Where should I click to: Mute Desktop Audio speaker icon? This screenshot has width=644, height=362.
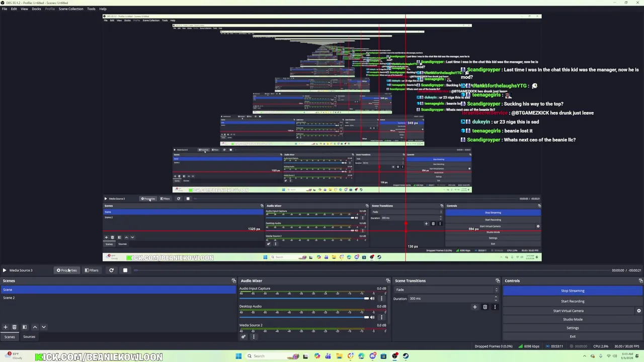pos(372,317)
